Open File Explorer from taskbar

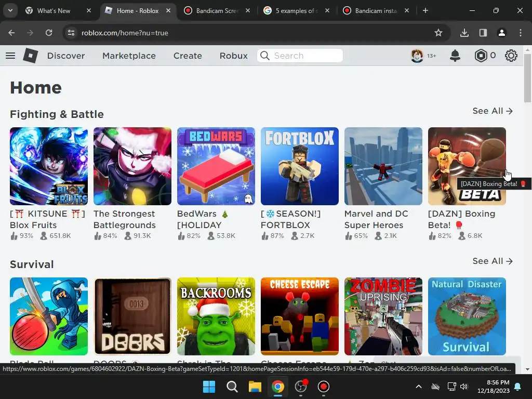pyautogui.click(x=255, y=387)
